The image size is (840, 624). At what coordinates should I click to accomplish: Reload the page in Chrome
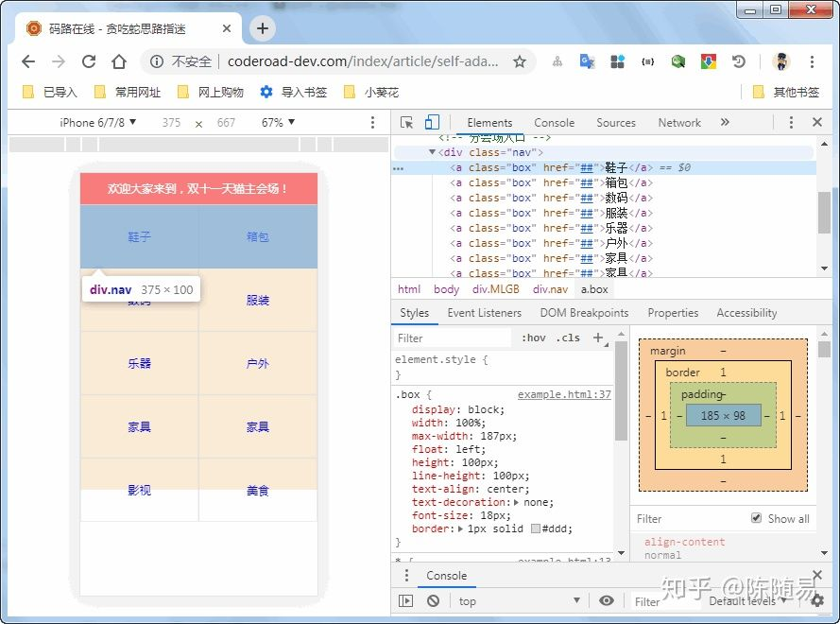(x=89, y=61)
